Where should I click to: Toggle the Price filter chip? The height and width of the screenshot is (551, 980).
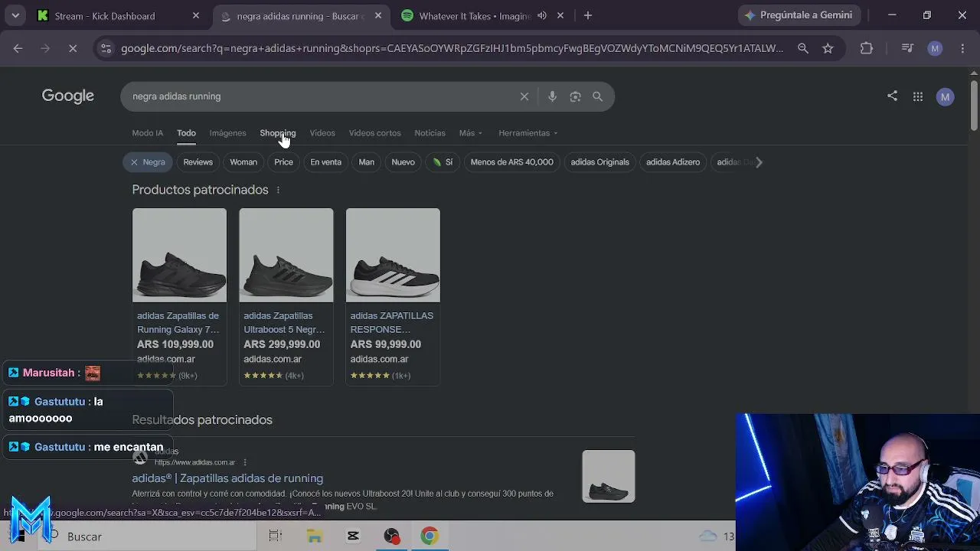tap(283, 162)
